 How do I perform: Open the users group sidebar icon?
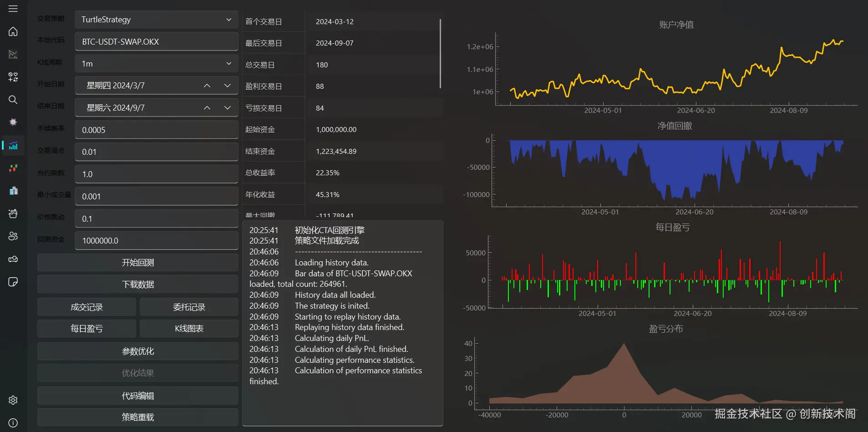[x=13, y=236]
